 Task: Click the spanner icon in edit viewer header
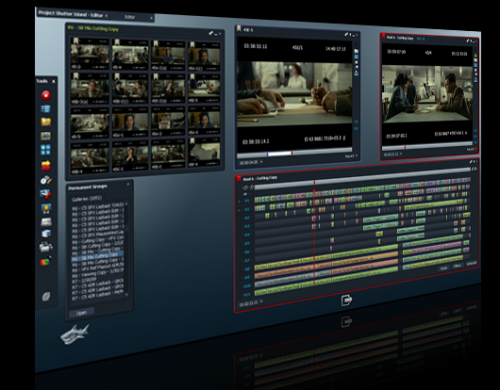point(468,41)
